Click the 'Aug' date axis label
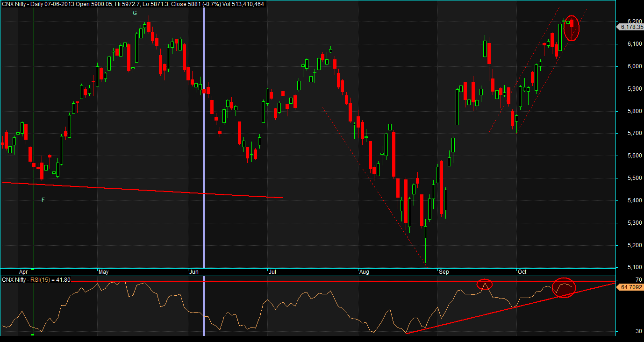 [364, 271]
